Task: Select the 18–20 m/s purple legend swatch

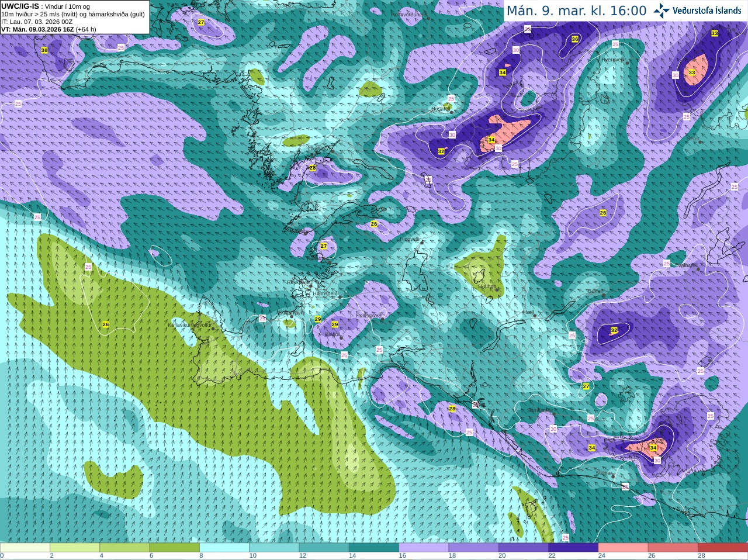Action: [x=474, y=548]
